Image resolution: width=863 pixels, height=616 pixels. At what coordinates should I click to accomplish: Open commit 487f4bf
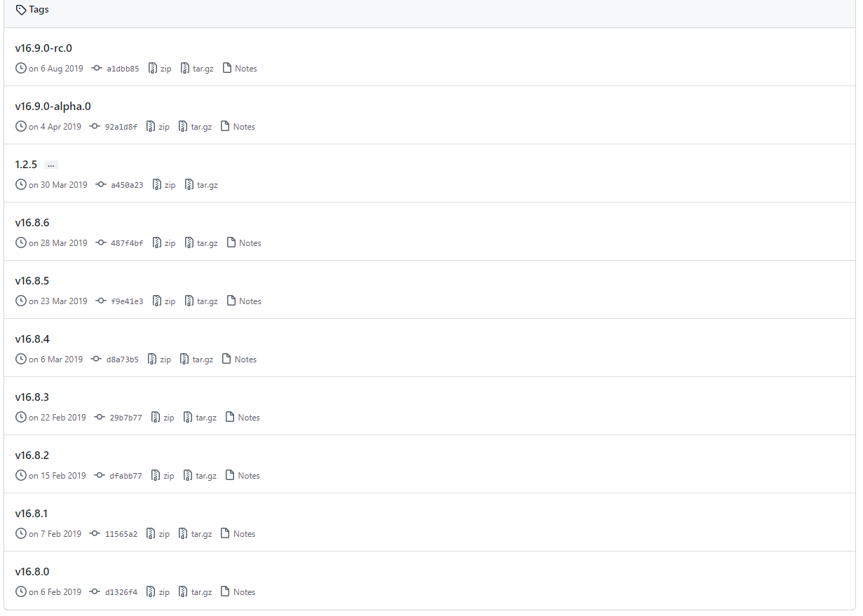127,243
